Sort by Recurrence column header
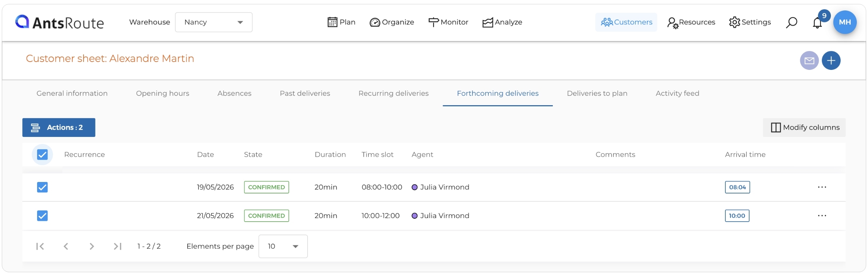The image size is (868, 276). 85,155
